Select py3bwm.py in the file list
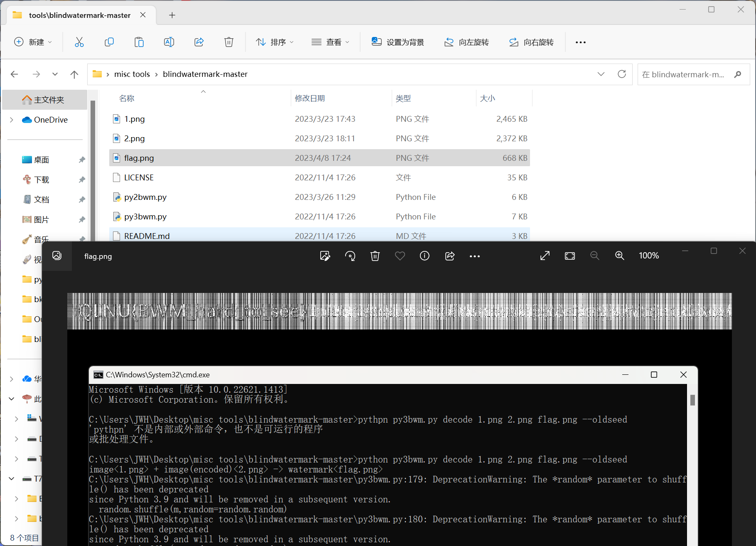Screen dimensions: 756x546 319,216
